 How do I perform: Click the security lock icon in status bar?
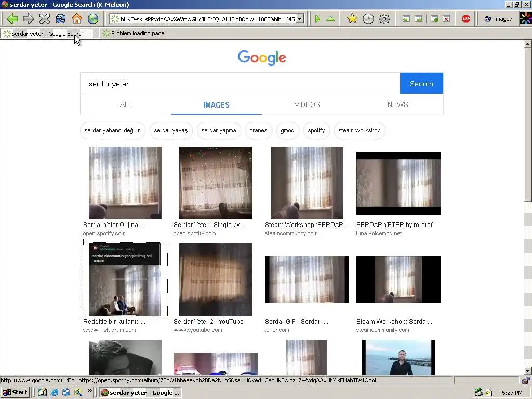coord(526,380)
